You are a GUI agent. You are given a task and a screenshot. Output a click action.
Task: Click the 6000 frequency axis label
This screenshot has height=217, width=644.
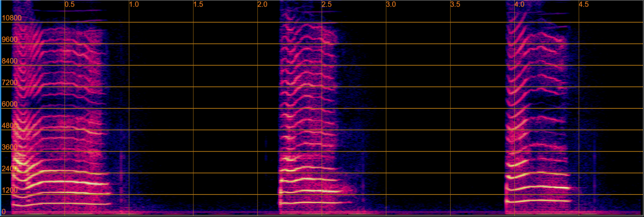[10, 104]
